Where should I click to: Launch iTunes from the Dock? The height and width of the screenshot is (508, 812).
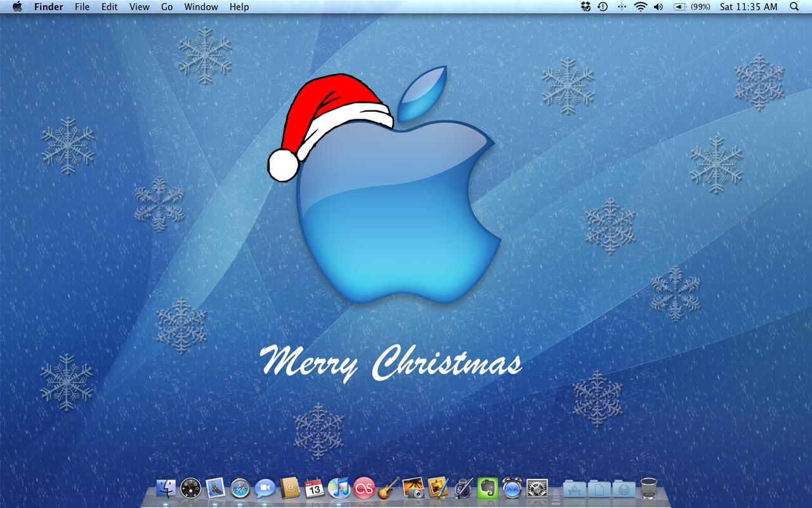tap(339, 488)
